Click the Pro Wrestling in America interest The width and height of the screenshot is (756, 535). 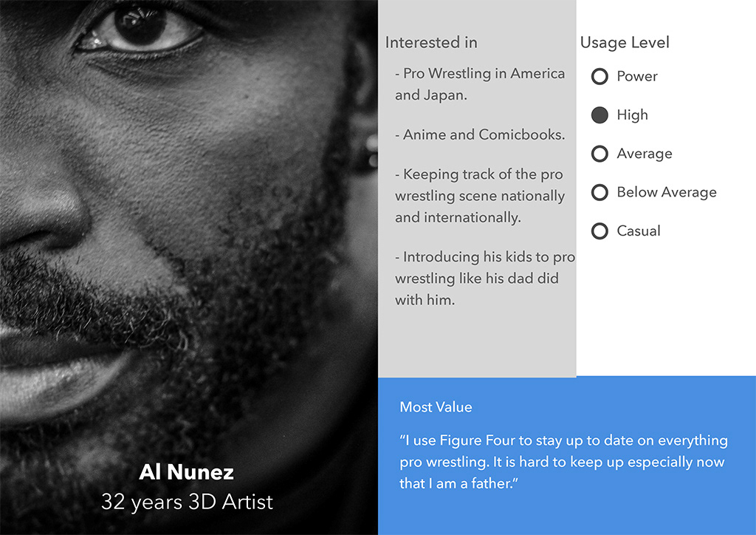pos(480,84)
